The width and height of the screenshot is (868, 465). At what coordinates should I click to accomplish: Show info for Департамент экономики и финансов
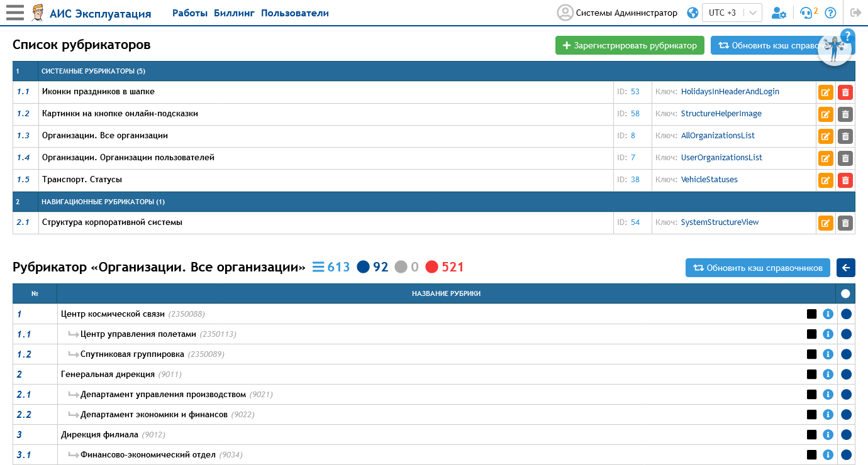(x=828, y=415)
